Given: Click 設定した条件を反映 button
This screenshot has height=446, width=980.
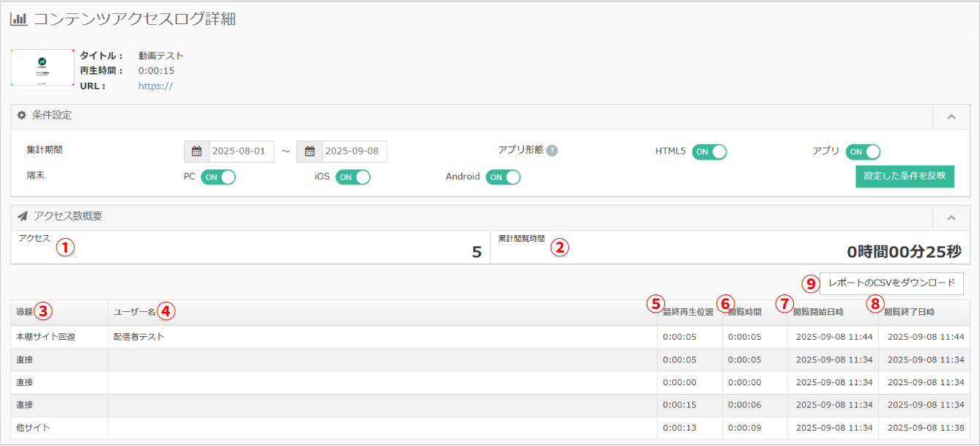Looking at the screenshot, I should 905,176.
